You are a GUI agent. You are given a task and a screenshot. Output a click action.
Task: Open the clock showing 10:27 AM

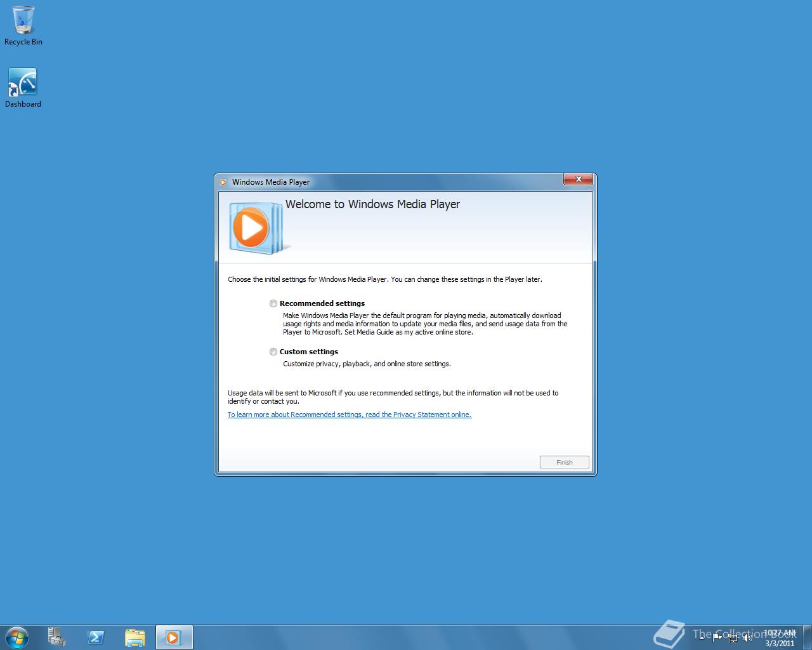click(780, 638)
